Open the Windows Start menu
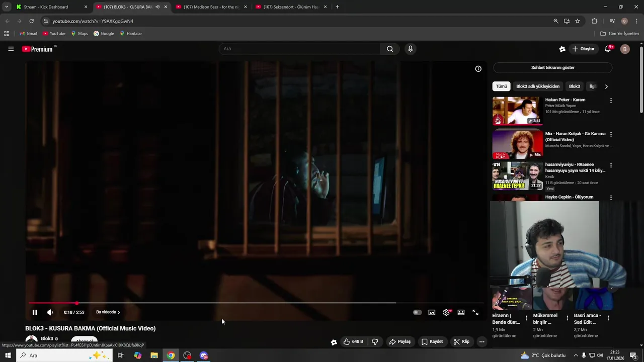The height and width of the screenshot is (362, 644). [x=8, y=355]
